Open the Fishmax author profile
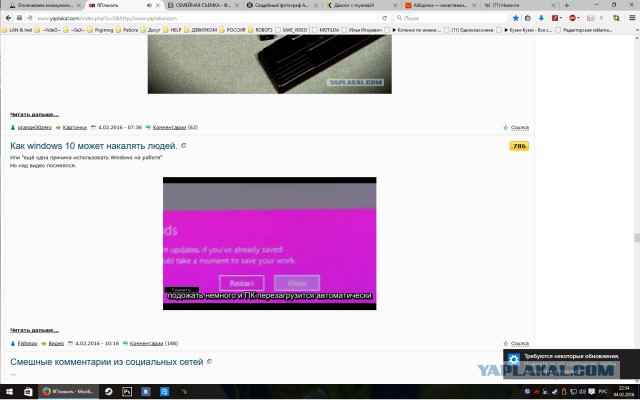640x400 pixels. (27, 343)
